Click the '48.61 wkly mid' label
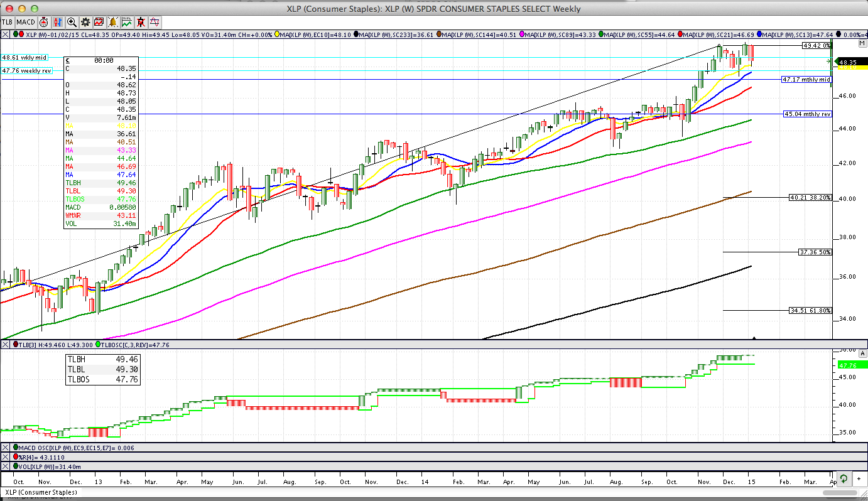868x501 pixels. (24, 58)
